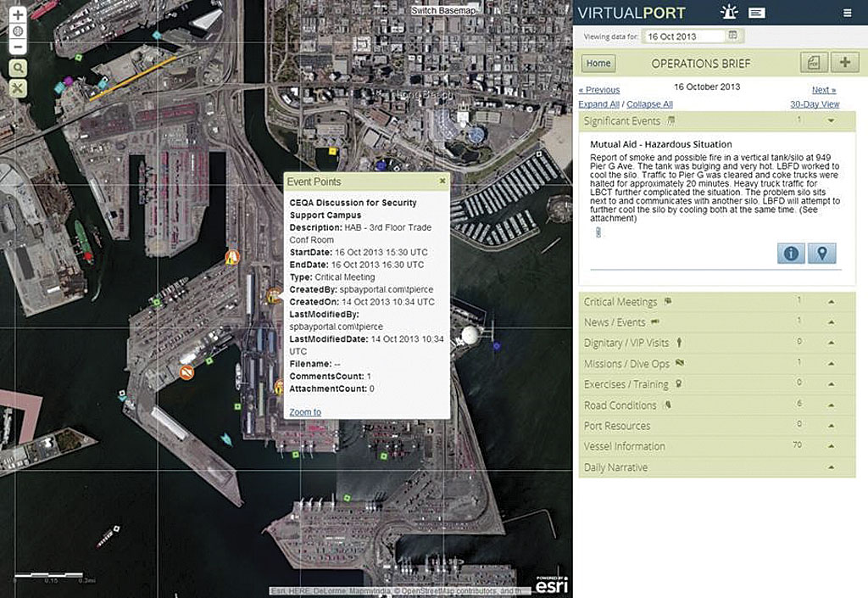Collapse the Significant Events section arrow
The image size is (868, 598).
[x=831, y=120]
